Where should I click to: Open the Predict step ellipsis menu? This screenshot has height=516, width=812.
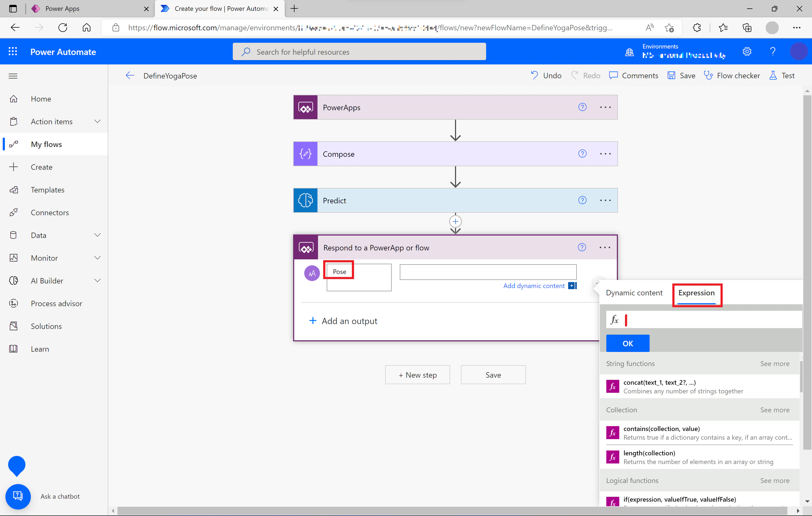605,200
